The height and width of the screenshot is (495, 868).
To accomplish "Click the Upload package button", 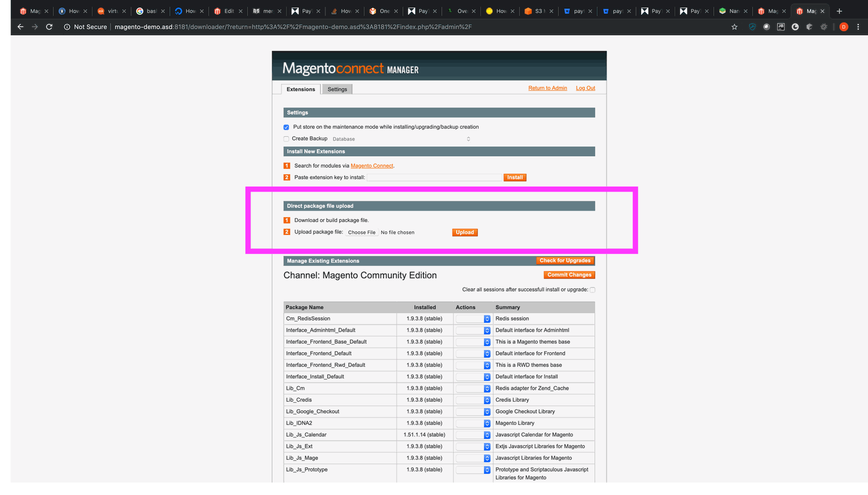I will coord(465,232).
